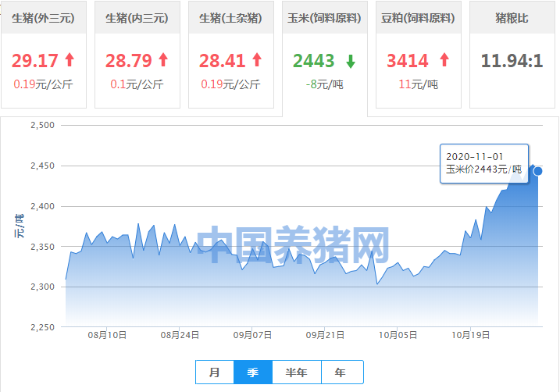Click the 2,250 y-axis label

point(42,327)
